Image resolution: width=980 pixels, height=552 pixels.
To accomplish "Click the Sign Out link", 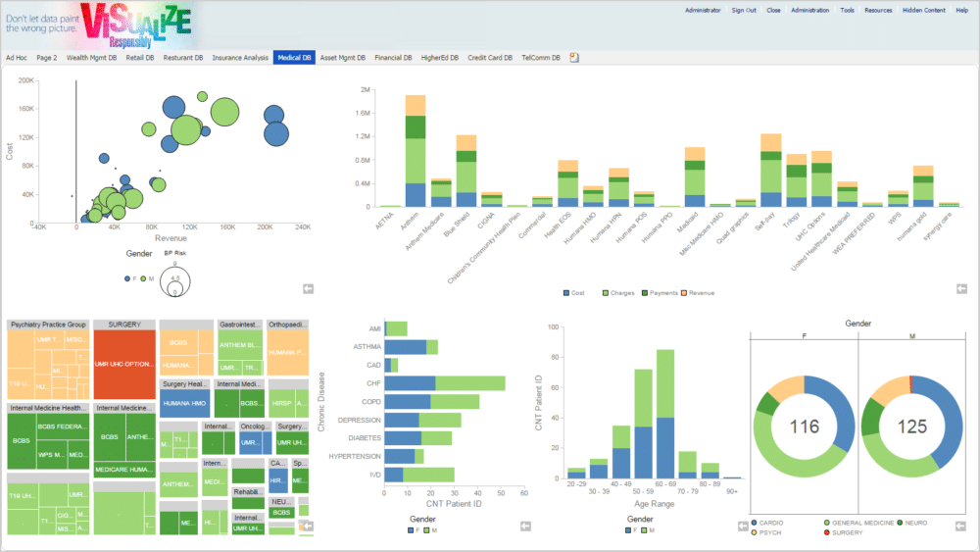I will pyautogui.click(x=744, y=10).
